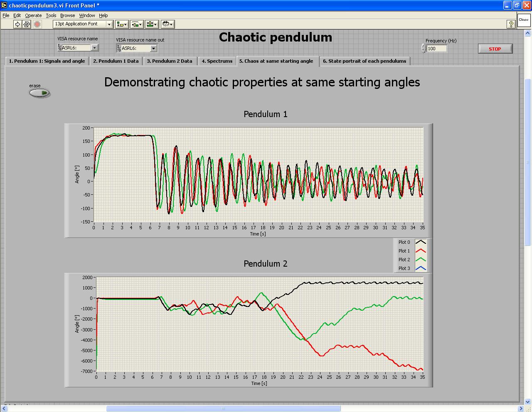Open State portrait of each pendulums tab
532x412 pixels.
tap(365, 61)
